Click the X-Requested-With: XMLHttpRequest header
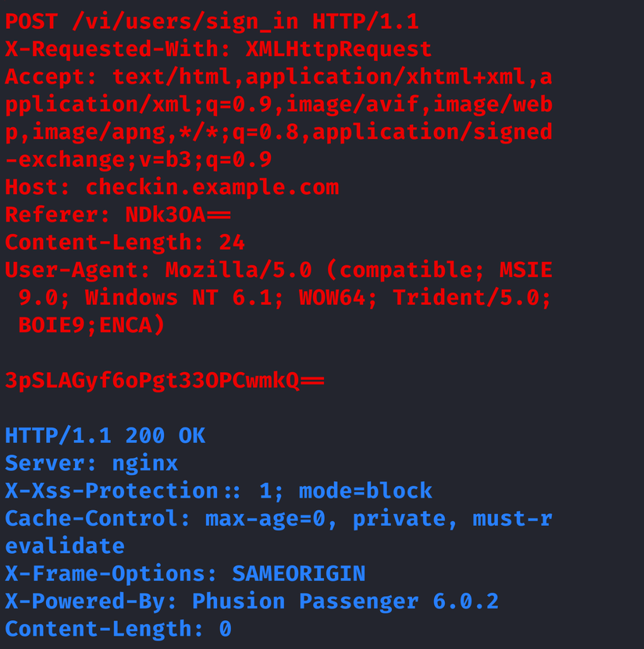The height and width of the screenshot is (649, 644). coord(218,49)
